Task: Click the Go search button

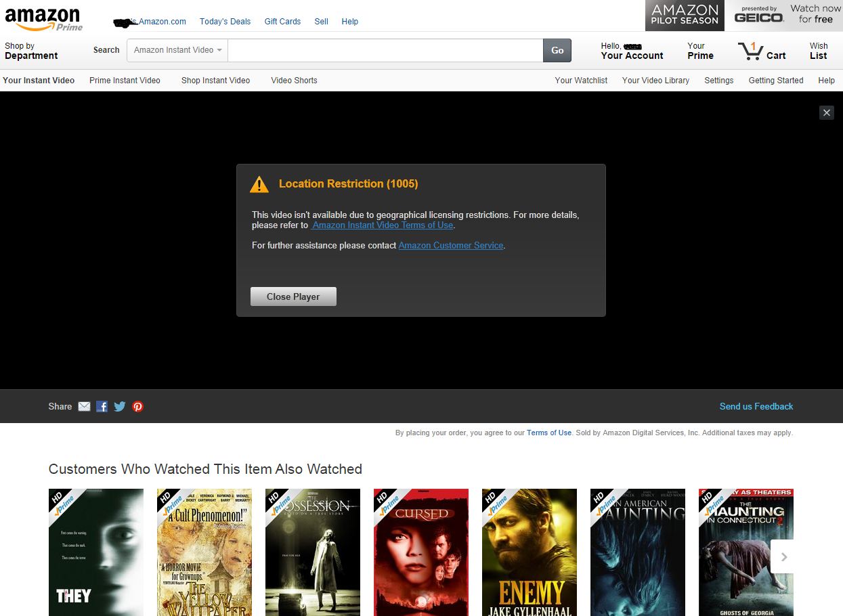Action: 557,50
